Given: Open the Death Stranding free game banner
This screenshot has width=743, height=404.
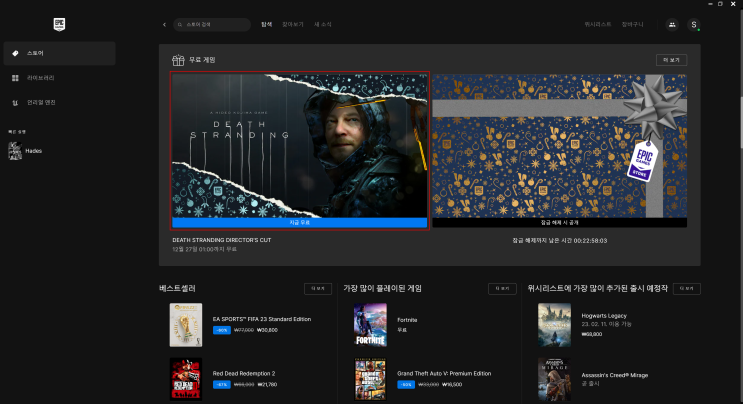Looking at the screenshot, I should point(299,146).
